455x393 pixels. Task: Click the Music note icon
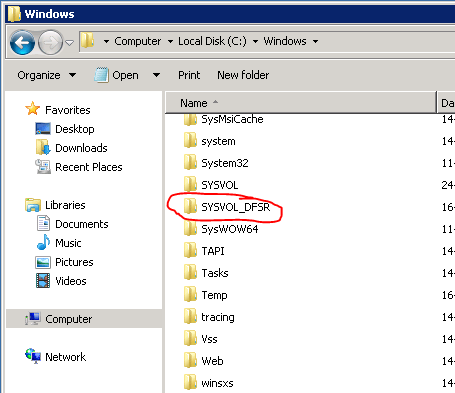point(43,242)
